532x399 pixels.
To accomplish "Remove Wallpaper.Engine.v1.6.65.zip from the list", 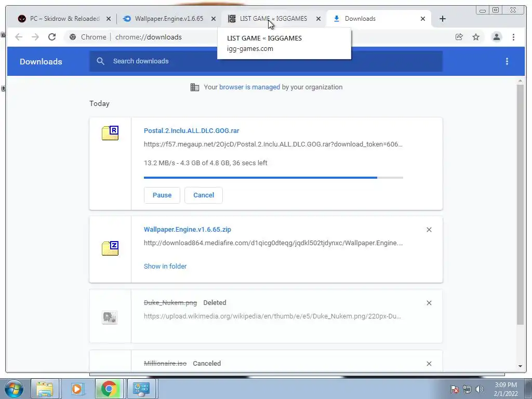I will tap(429, 230).
